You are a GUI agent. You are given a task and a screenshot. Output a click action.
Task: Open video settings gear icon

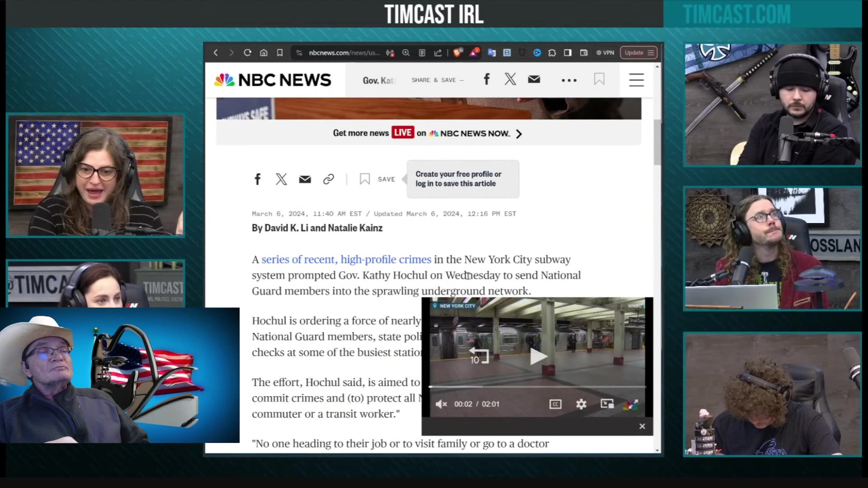pos(581,404)
